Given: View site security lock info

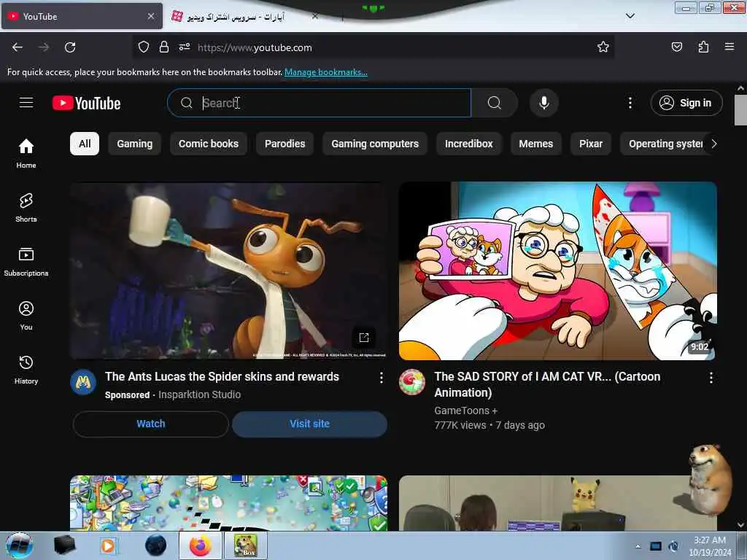Looking at the screenshot, I should (x=164, y=47).
